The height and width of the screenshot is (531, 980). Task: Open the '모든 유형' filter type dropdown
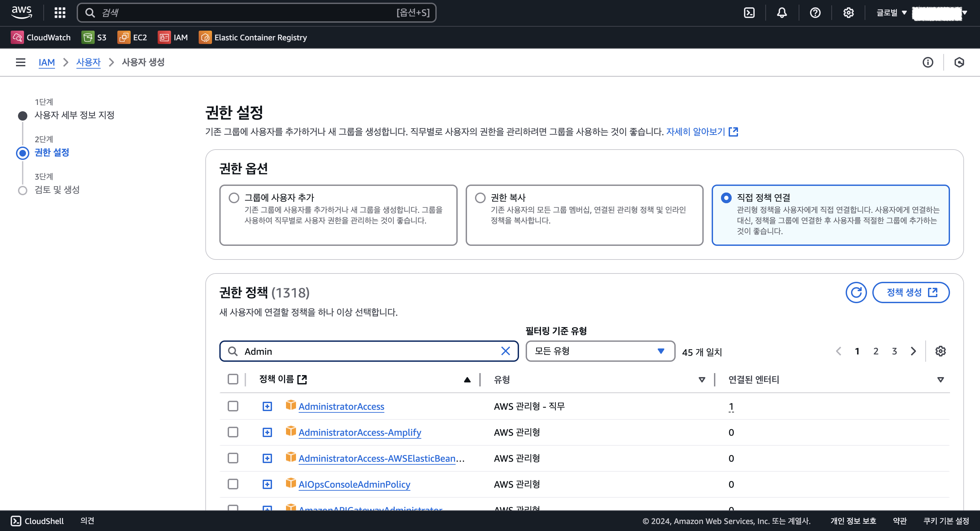(x=600, y=351)
